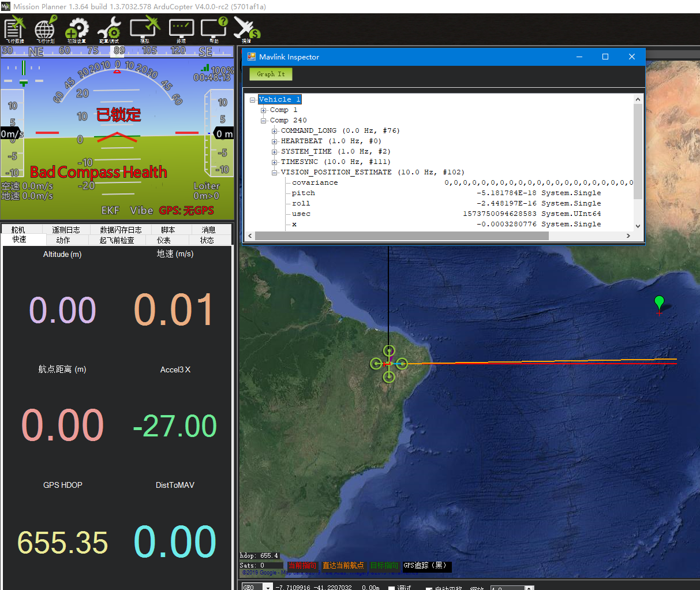Toggle GPS追踪（黑） tracking option
This screenshot has width=700, height=590.
tap(426, 567)
